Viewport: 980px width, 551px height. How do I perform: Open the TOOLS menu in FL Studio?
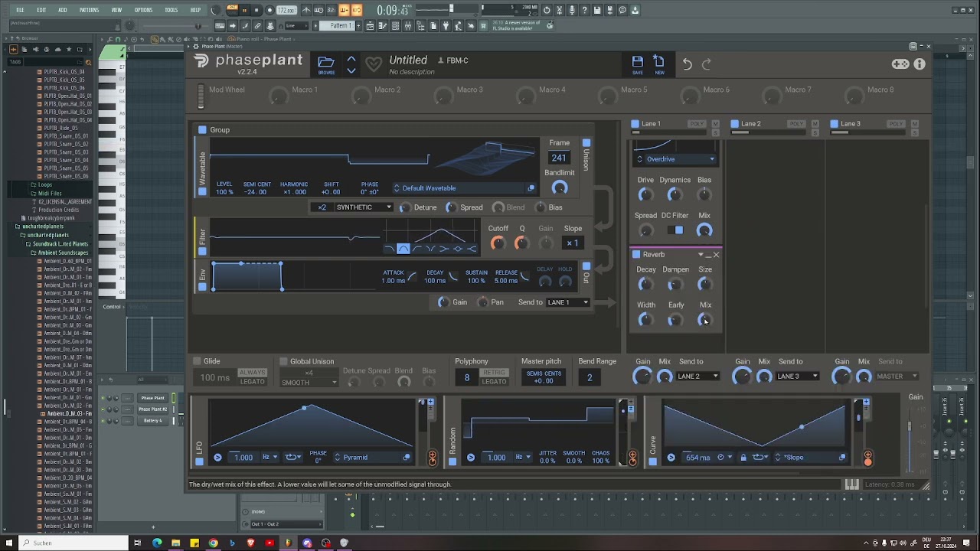[x=171, y=10]
